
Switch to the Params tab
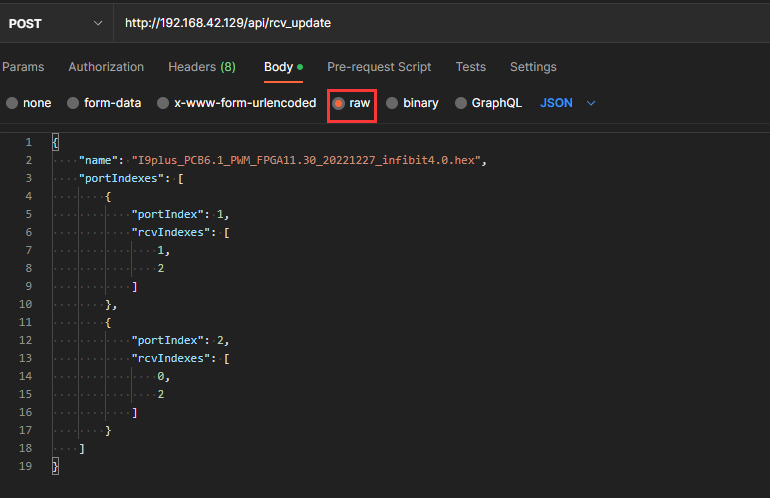[23, 67]
